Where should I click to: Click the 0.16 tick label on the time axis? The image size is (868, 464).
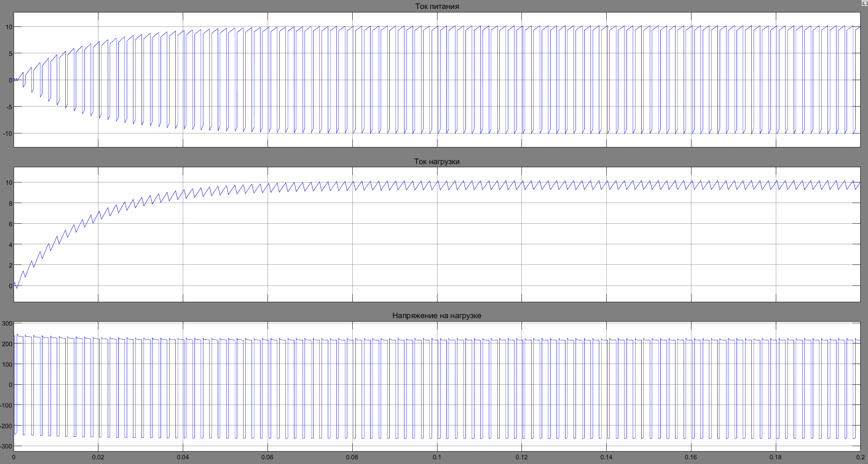pos(691,457)
